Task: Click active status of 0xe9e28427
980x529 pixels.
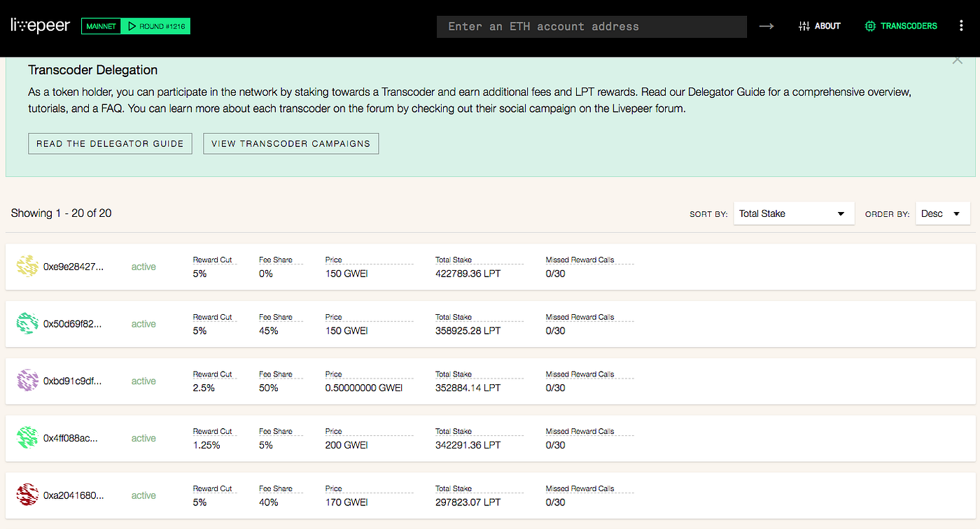Action: pyautogui.click(x=143, y=267)
